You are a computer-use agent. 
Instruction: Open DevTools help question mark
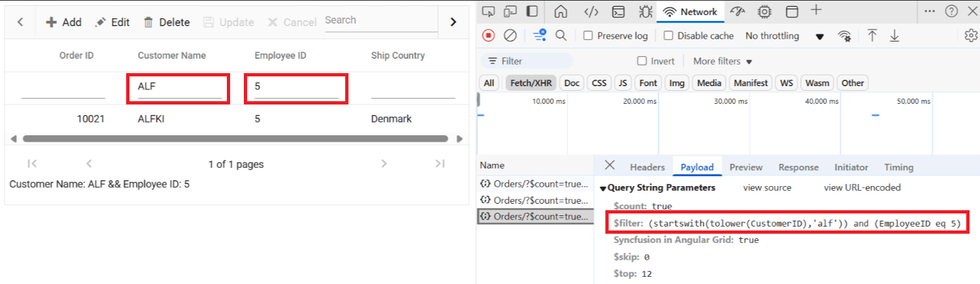point(951,11)
